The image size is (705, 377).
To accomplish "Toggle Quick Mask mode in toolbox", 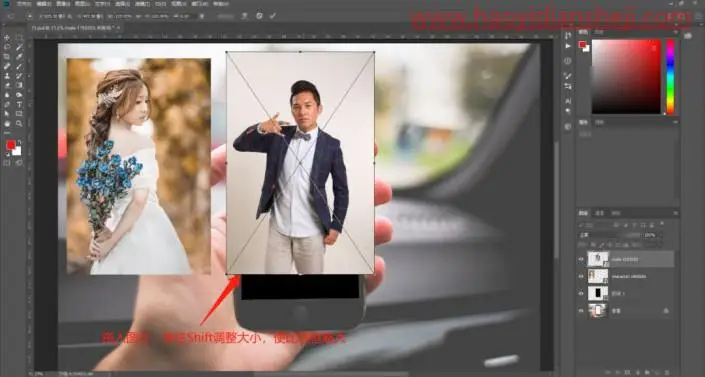I will pyautogui.click(x=7, y=163).
